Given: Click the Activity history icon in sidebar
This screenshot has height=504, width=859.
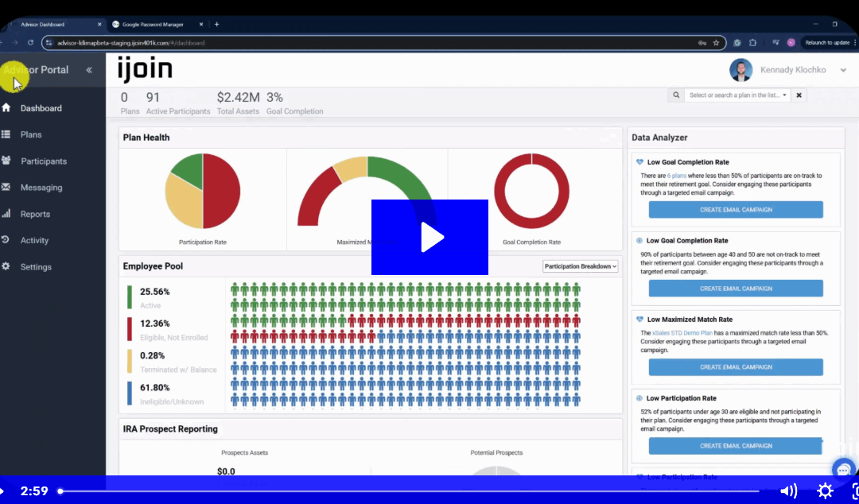Looking at the screenshot, I should (6, 240).
